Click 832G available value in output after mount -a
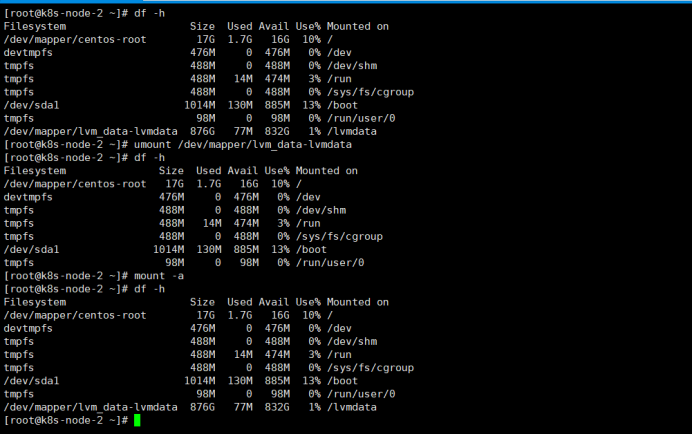 [x=277, y=408]
